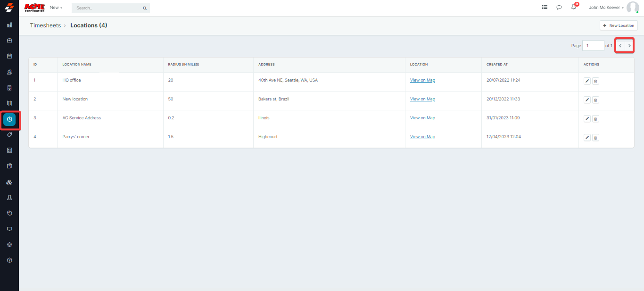The width and height of the screenshot is (644, 291).
Task: Expand the New dropdown menu
Action: point(56,8)
